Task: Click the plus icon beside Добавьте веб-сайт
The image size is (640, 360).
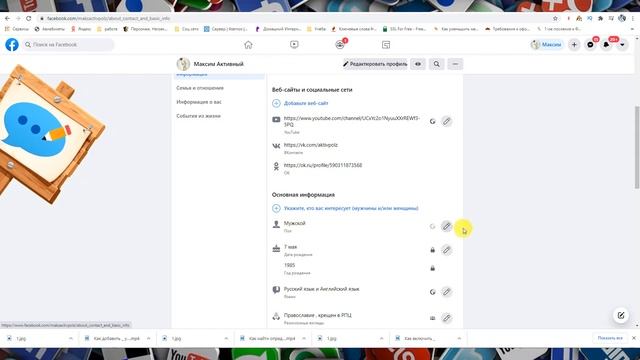Action: 276,103
